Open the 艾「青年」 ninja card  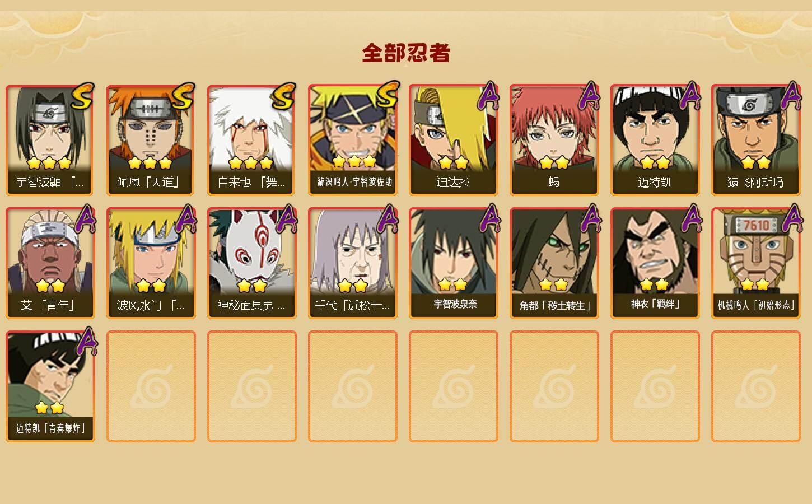(50, 263)
